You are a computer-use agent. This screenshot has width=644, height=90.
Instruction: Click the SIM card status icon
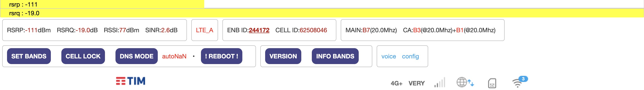point(492,83)
